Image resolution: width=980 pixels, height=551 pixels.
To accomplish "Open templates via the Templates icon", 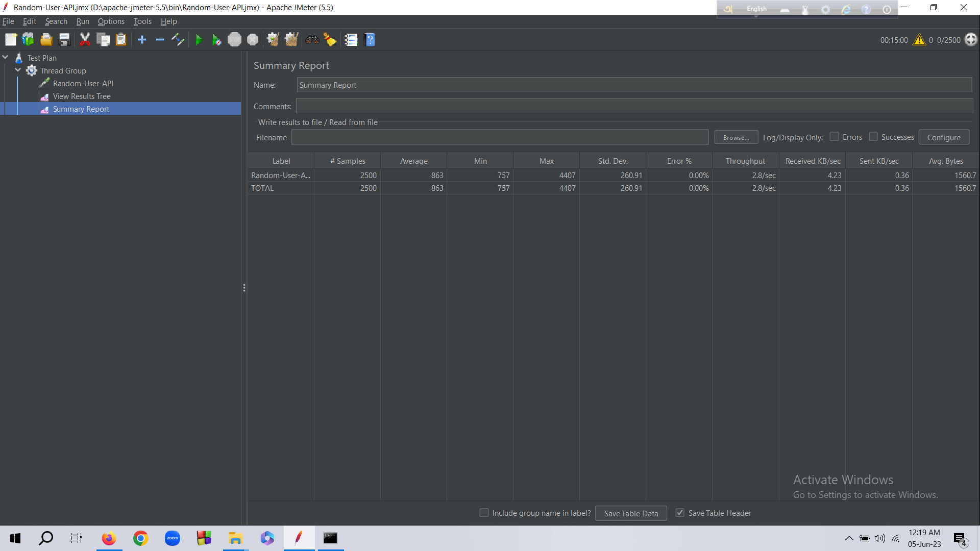I will [28, 39].
